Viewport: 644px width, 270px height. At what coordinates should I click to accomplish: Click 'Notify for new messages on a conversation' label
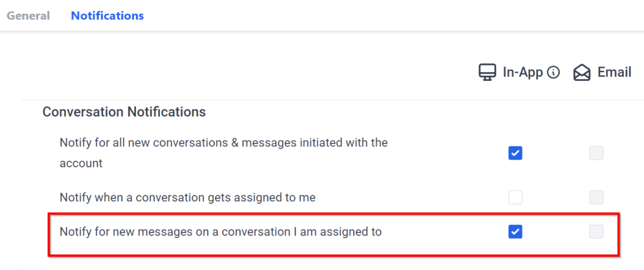click(220, 232)
